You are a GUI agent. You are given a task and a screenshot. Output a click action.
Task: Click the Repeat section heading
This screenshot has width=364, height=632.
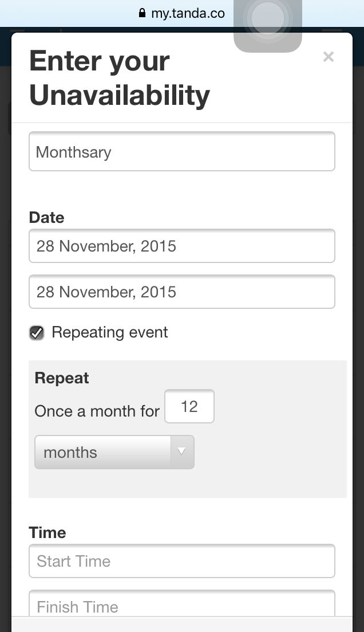point(62,378)
